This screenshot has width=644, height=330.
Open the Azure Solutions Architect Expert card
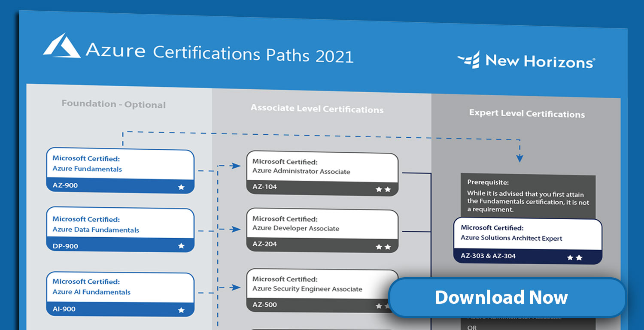click(528, 241)
